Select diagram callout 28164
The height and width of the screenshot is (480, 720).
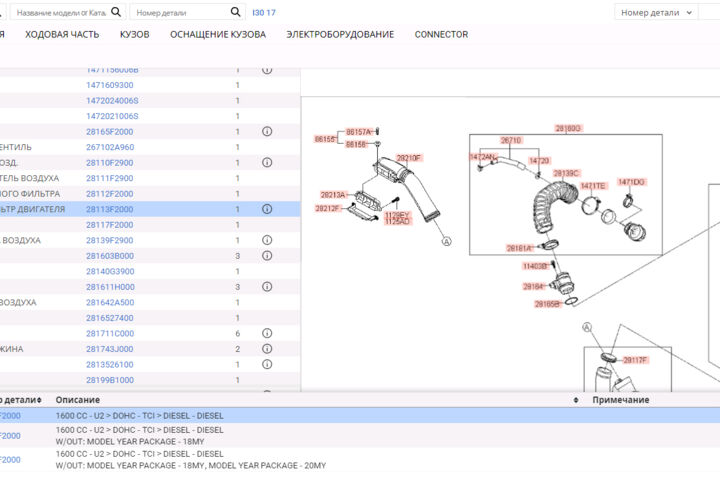point(533,287)
